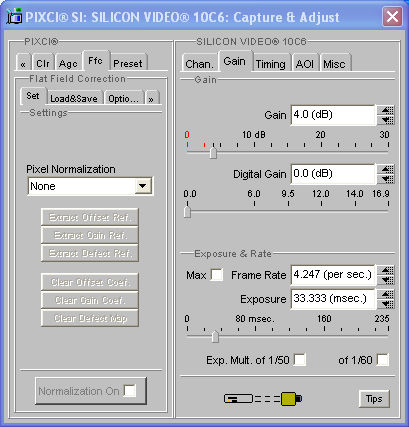This screenshot has width=409, height=427.
Task: Click Clear Gain Coef. button
Action: point(90,300)
